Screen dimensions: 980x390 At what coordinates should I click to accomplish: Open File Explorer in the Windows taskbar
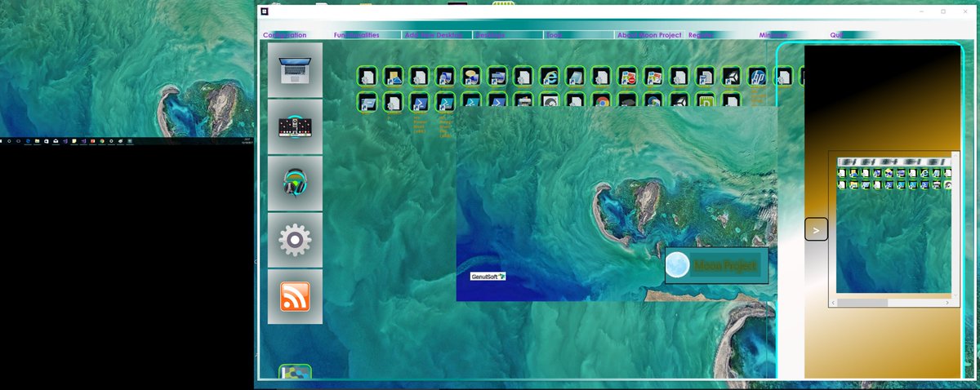37,141
